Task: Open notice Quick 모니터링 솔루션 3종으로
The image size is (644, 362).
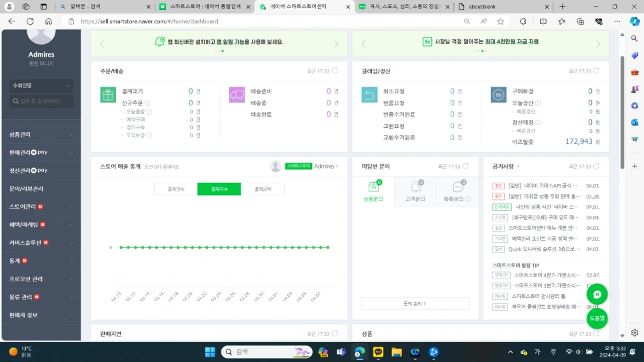Action: point(544,249)
